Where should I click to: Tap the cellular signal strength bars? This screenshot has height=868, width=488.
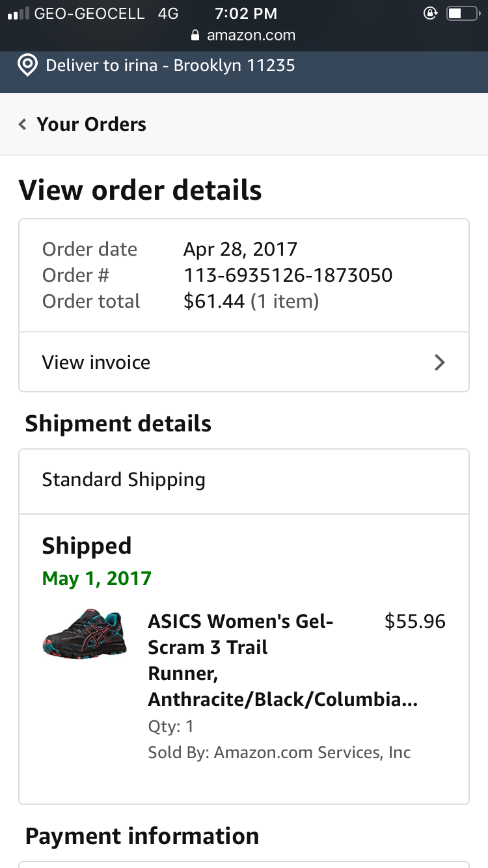coord(17,14)
